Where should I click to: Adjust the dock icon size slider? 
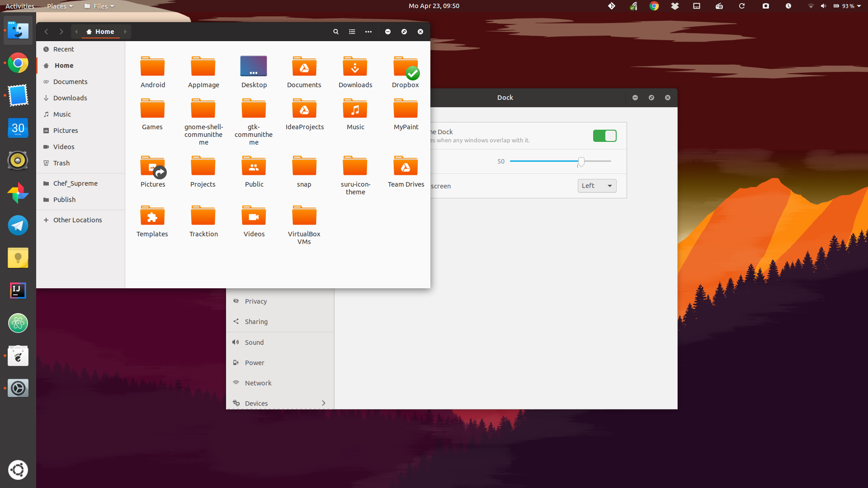tap(581, 161)
